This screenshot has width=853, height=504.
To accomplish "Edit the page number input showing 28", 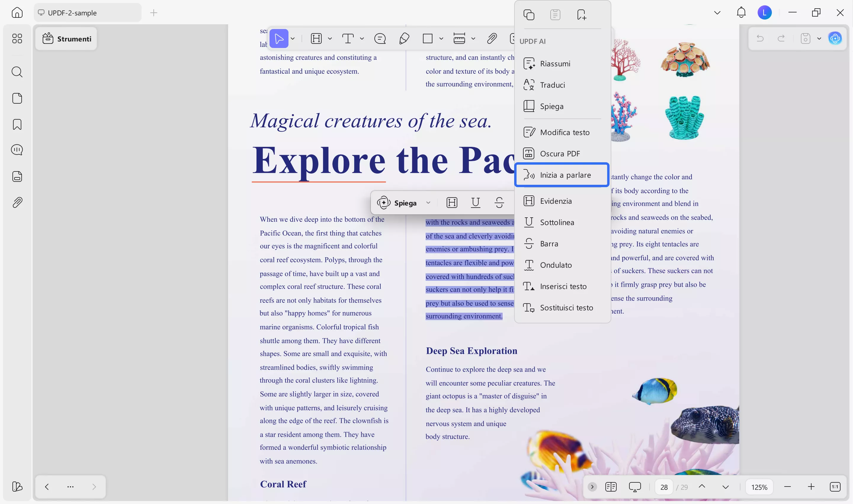I will click(x=663, y=487).
